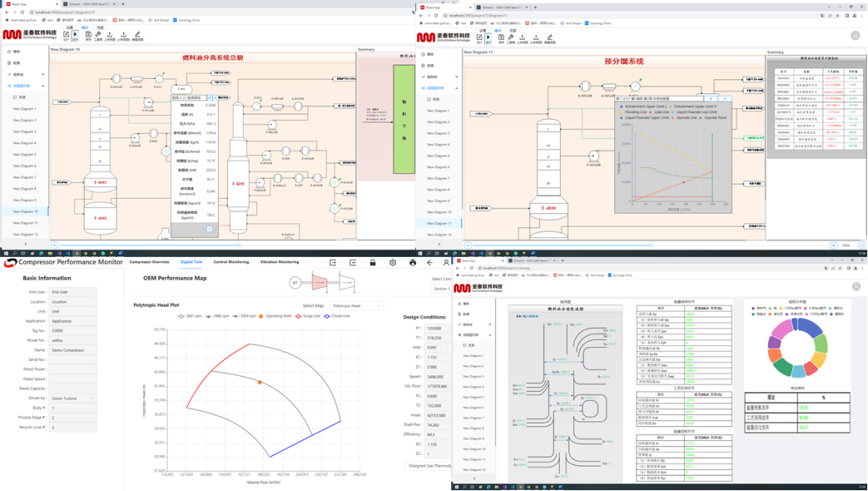Toggle the 3486 rpm legend series
868x491 pixels.
[x=217, y=316]
